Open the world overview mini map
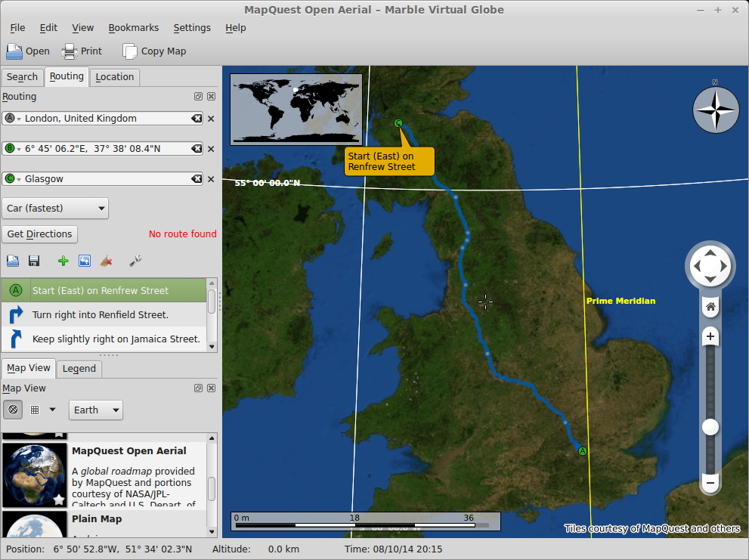 coord(296,110)
